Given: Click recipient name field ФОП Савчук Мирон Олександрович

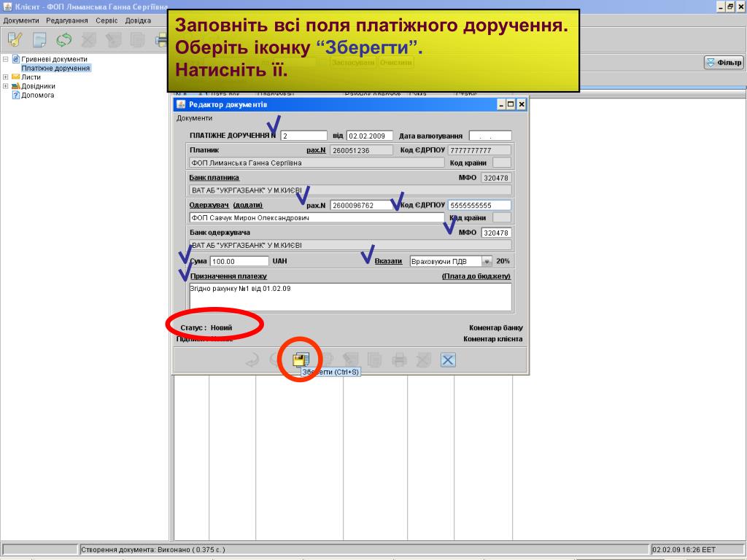Looking at the screenshot, I should pyautogui.click(x=317, y=217).
